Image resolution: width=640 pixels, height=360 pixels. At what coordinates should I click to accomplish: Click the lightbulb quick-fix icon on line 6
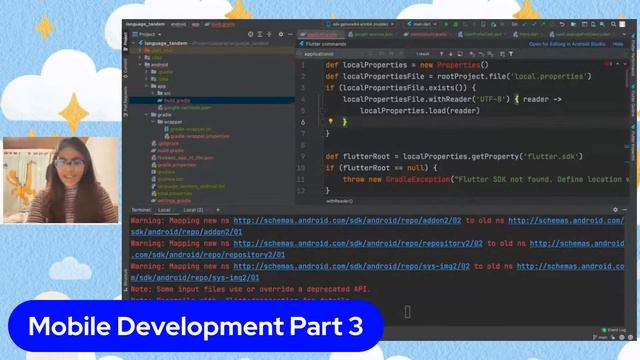pos(331,121)
